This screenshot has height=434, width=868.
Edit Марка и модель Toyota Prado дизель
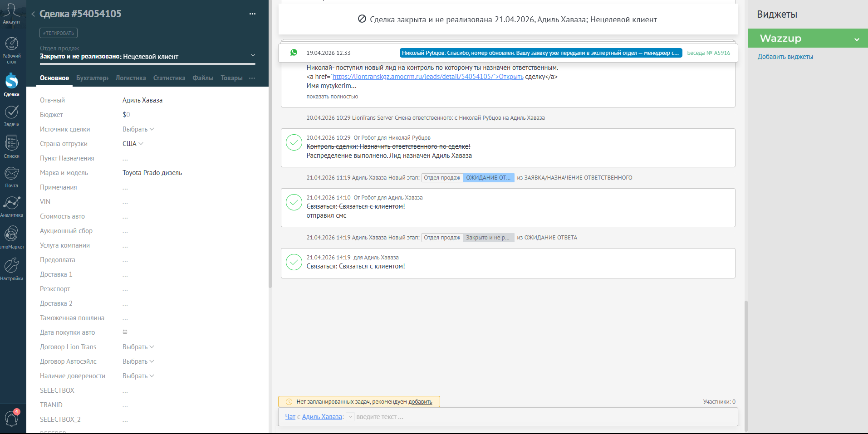tap(152, 173)
